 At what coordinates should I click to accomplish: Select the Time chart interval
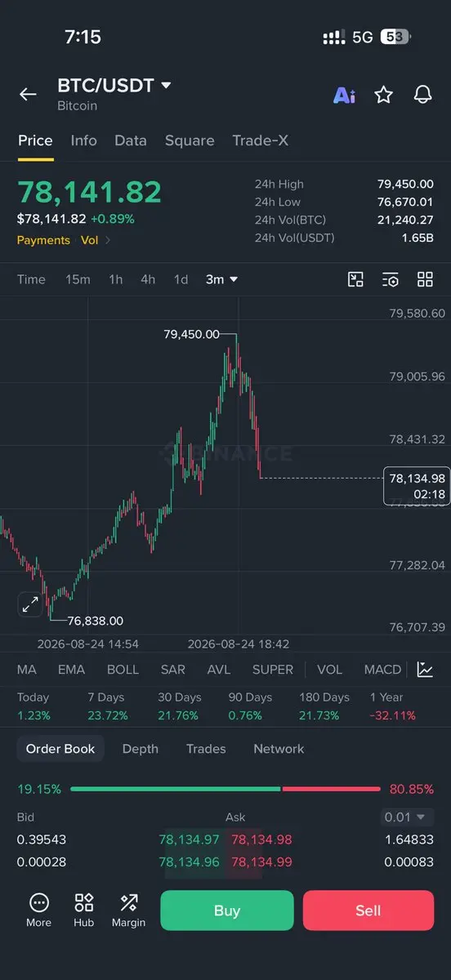pyautogui.click(x=31, y=279)
